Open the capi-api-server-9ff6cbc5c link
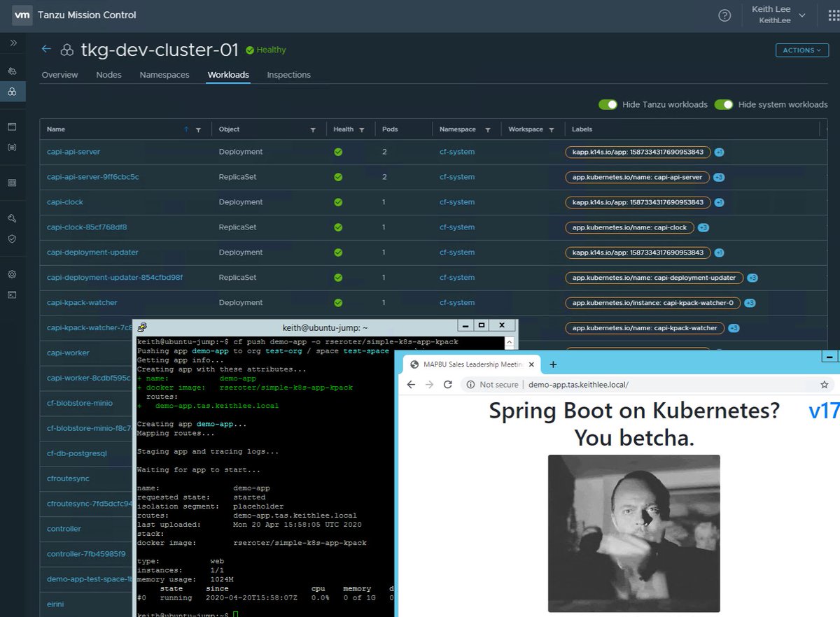The height and width of the screenshot is (617, 840). 92,177
